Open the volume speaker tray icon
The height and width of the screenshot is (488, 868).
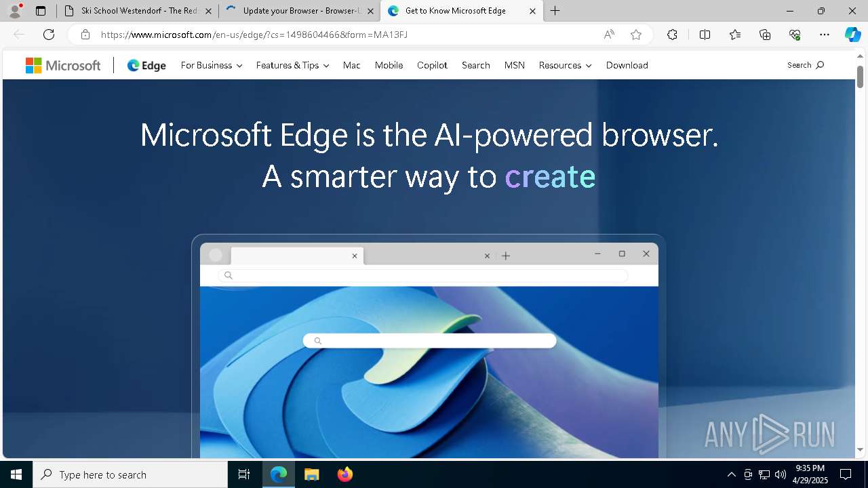tap(781, 474)
